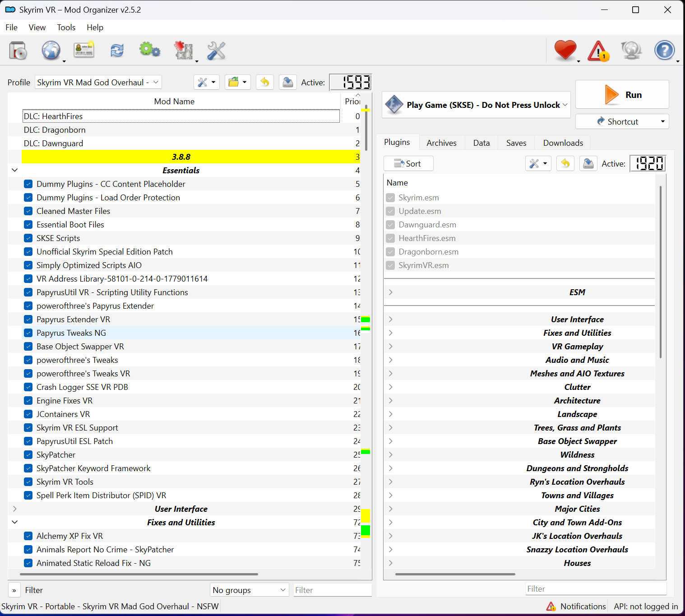Click the Mod Name column header
Image resolution: width=685 pixels, height=616 pixels.
click(174, 101)
